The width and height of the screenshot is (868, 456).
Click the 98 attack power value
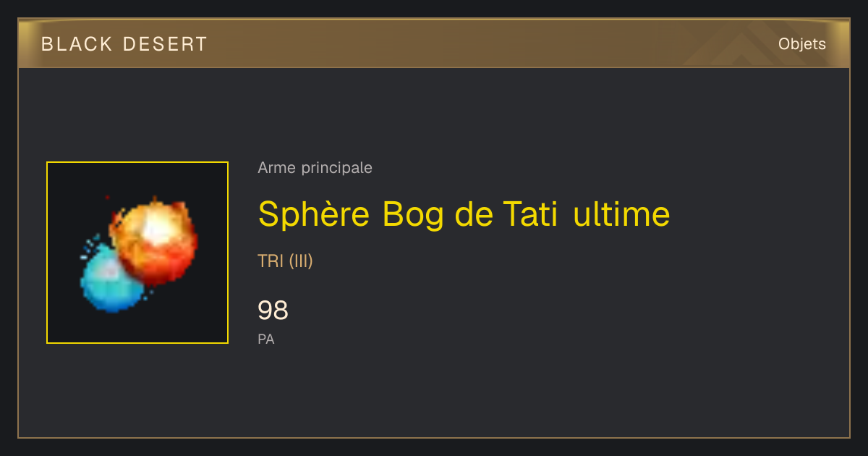[273, 311]
